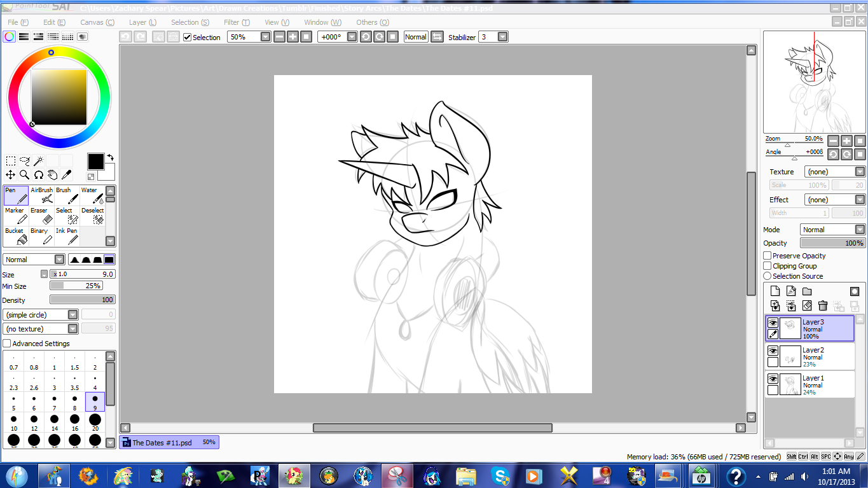Select the eyedropper color picker tool
868x488 pixels.
66,174
